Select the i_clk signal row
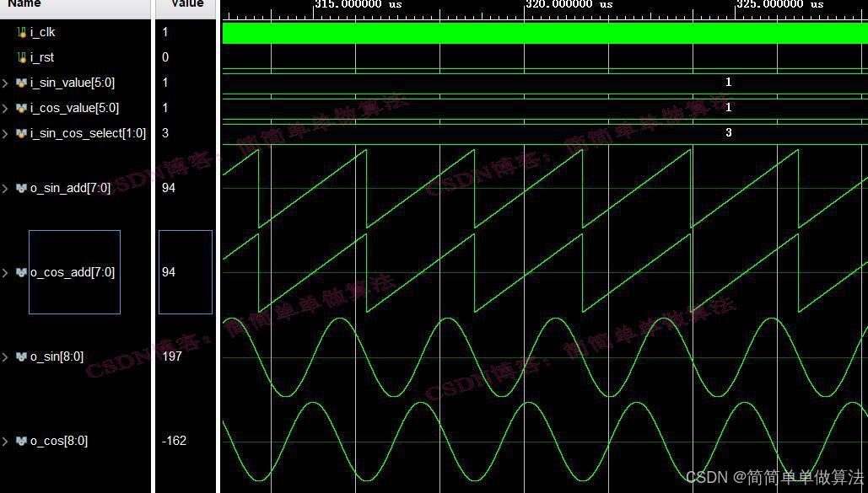Viewport: 868px width, 493px height. tap(75, 32)
